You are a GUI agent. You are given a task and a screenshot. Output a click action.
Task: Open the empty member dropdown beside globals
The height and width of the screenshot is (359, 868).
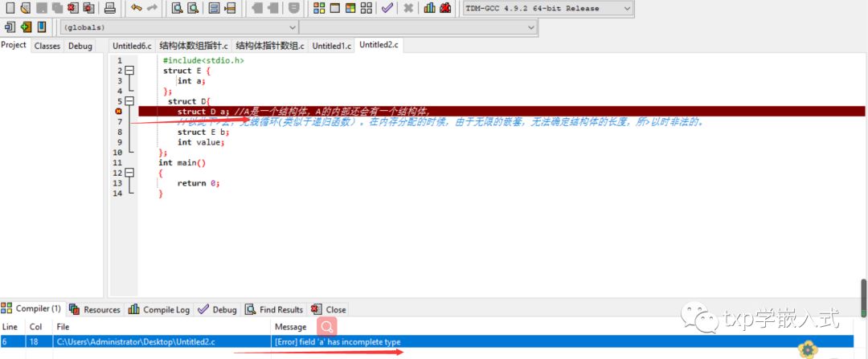pos(418,27)
